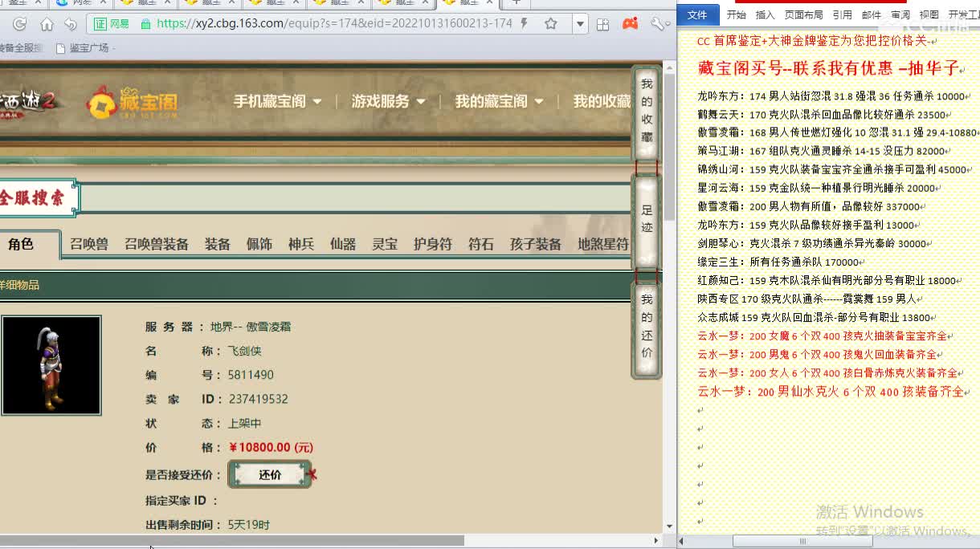Open the browser extensions grid icon
980x549 pixels.
604,25
